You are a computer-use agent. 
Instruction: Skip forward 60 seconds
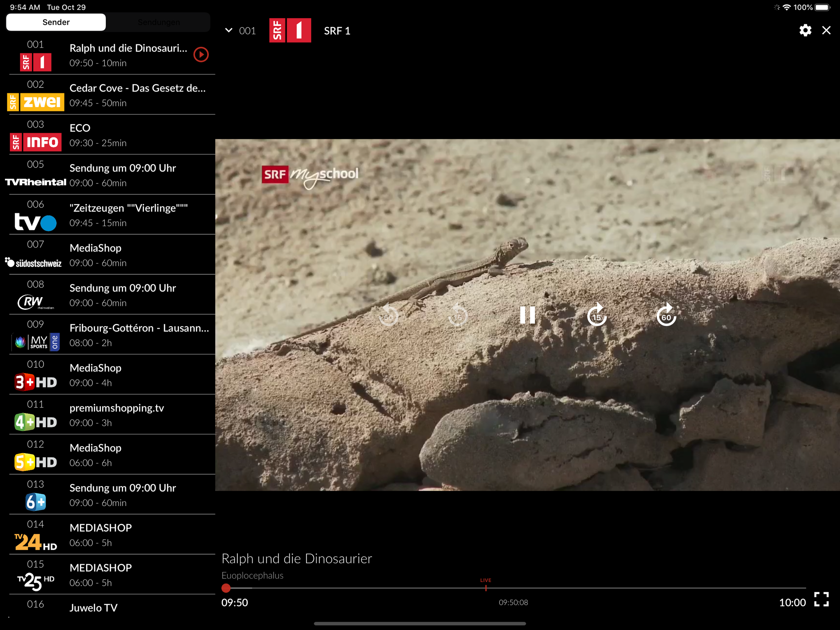click(666, 315)
